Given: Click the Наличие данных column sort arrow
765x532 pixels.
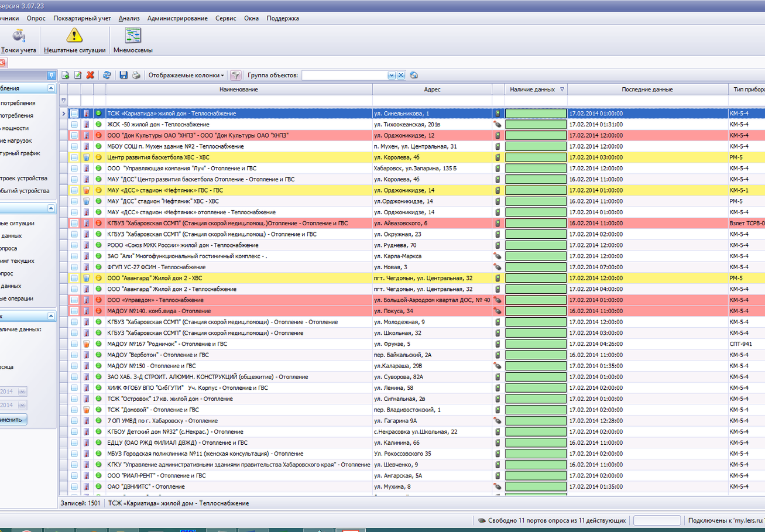Looking at the screenshot, I should coord(562,90).
